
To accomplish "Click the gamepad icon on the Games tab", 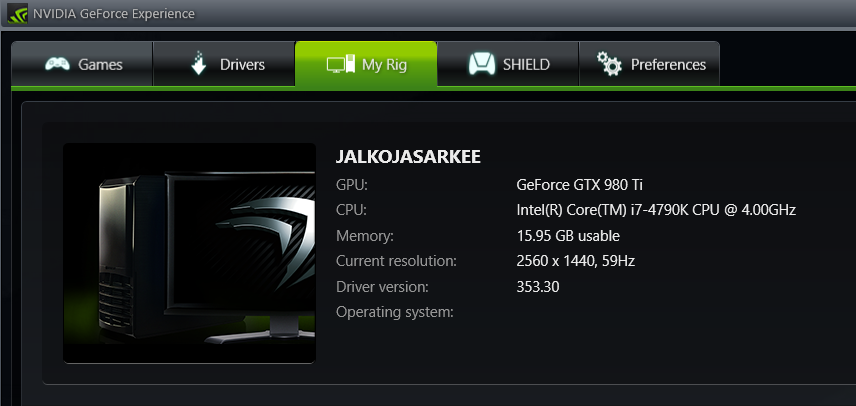I will point(57,64).
